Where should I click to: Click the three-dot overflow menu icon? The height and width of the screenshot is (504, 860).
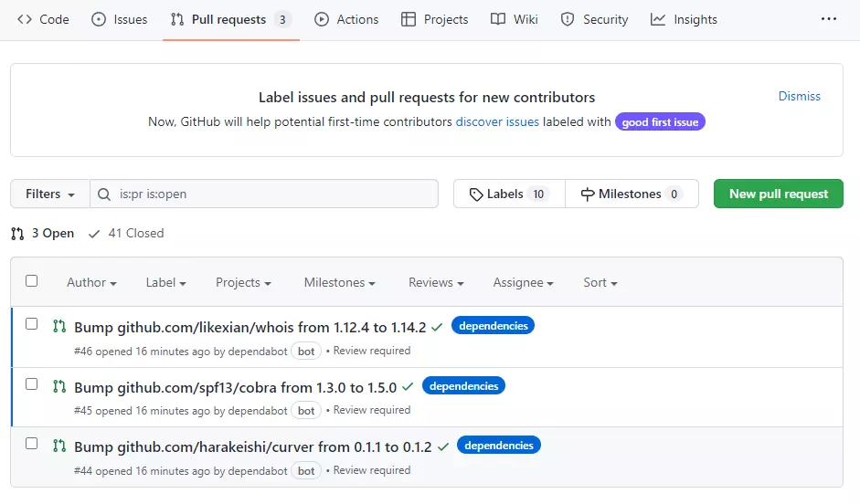click(828, 19)
